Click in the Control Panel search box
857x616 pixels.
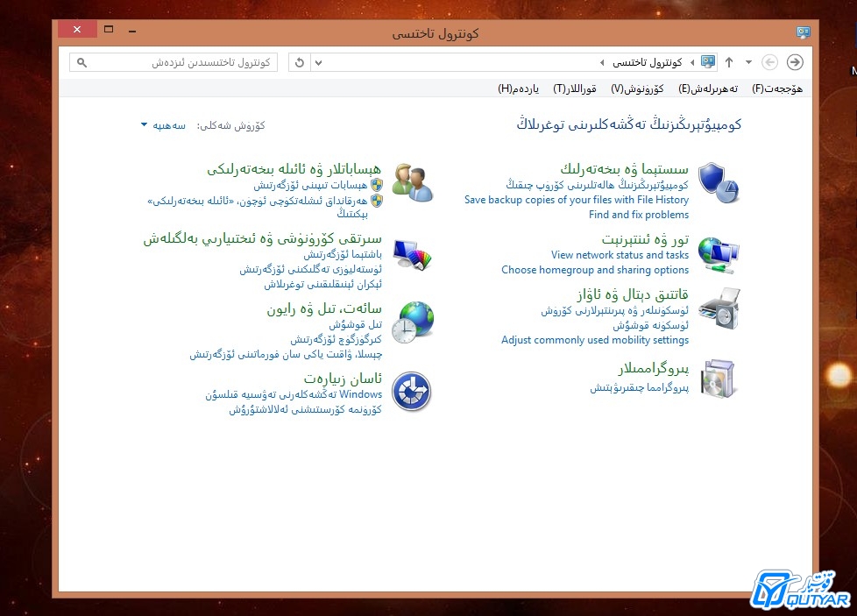pos(173,62)
